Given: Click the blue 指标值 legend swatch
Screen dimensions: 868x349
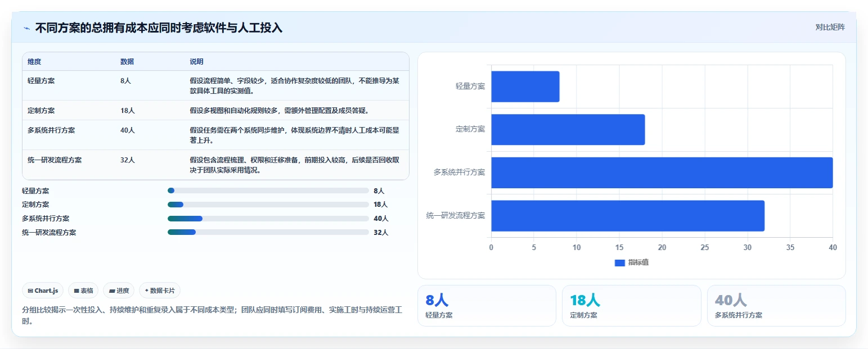Looking at the screenshot, I should click(x=620, y=262).
